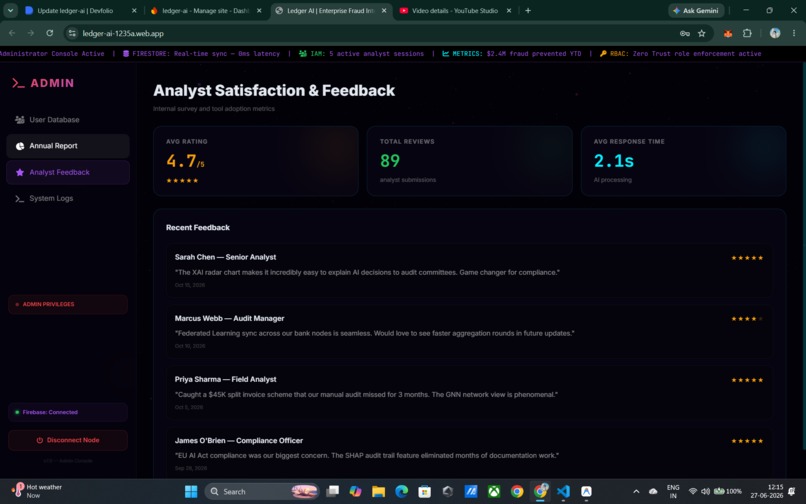
Task: Open the Xbox app from the taskbar
Action: [x=494, y=492]
